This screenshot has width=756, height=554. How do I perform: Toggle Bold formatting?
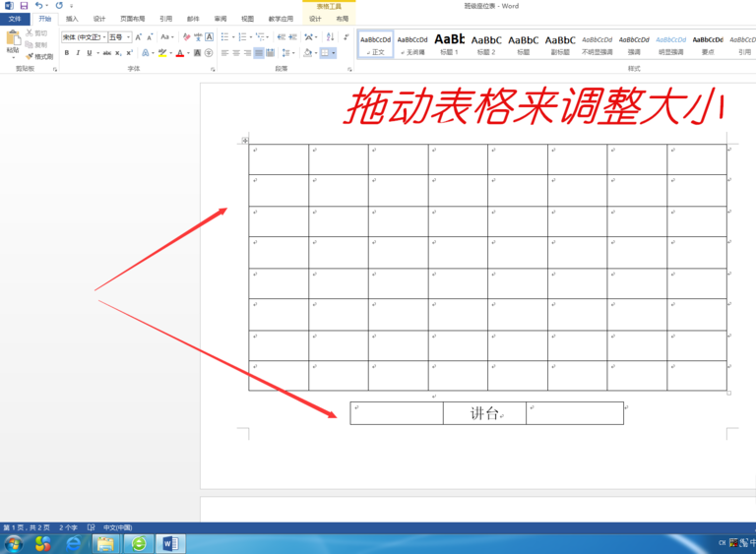pos(65,53)
